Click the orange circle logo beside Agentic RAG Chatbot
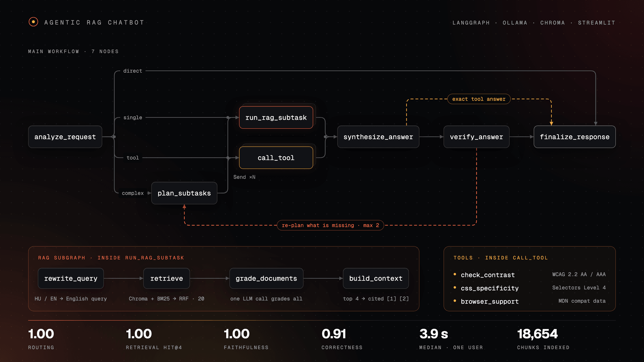 coord(33,22)
